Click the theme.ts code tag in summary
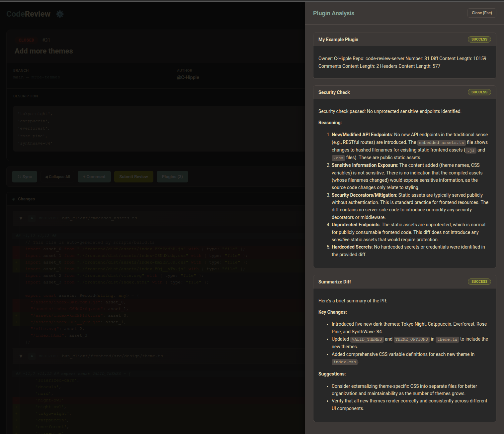 click(447, 339)
